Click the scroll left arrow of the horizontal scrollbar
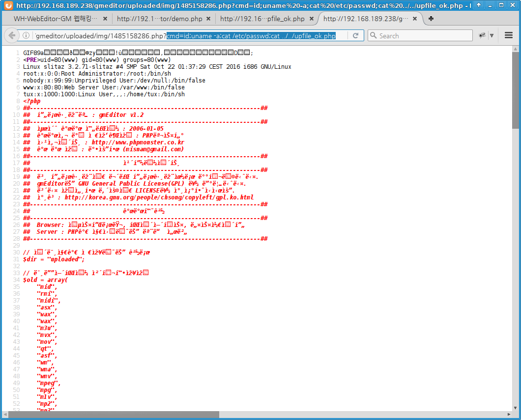This screenshot has height=420, width=521. [x=5, y=415]
